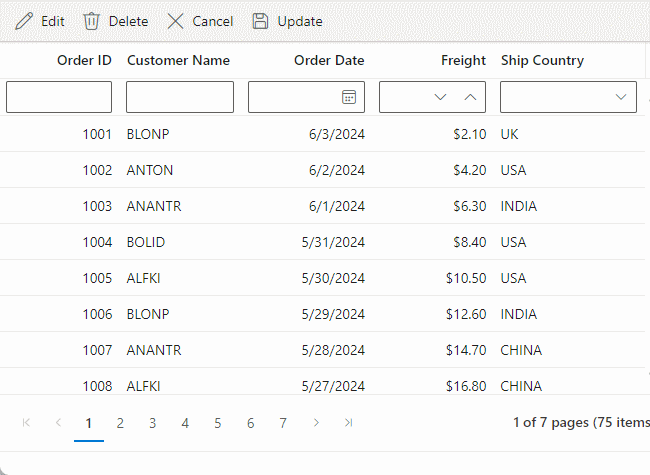Sort by the Order Date column header

[329, 61]
